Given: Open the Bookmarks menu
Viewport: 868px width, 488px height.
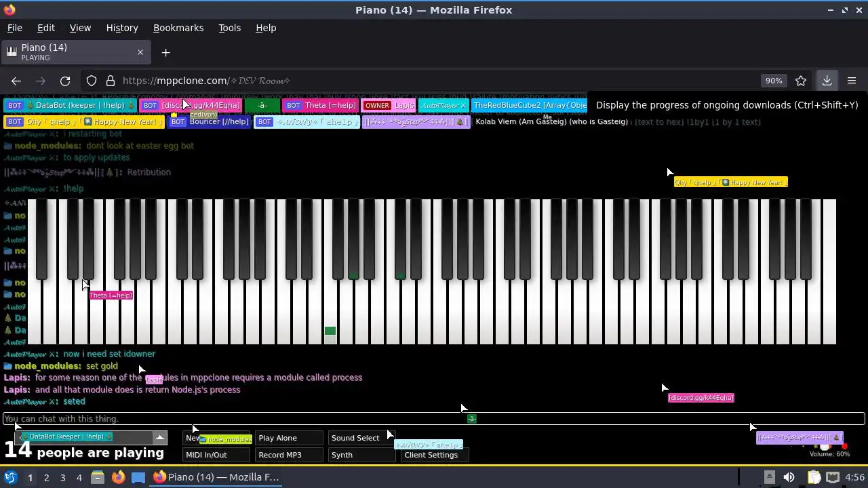Looking at the screenshot, I should pyautogui.click(x=178, y=28).
